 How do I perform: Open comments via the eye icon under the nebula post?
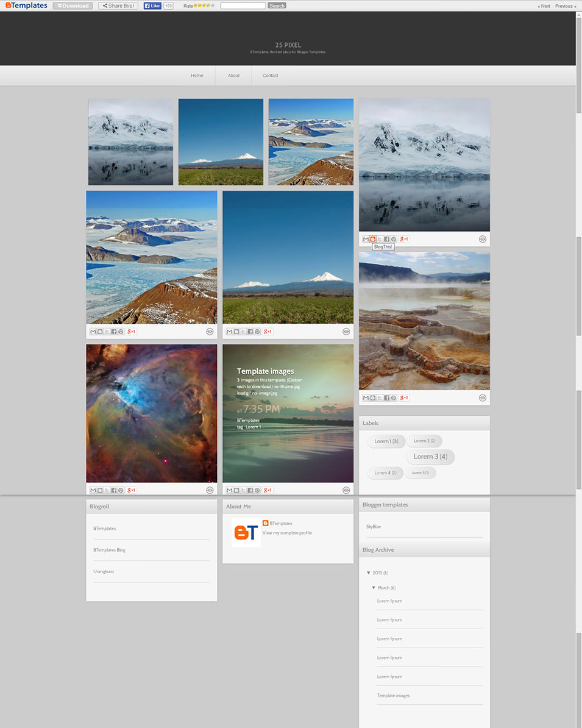(x=210, y=490)
